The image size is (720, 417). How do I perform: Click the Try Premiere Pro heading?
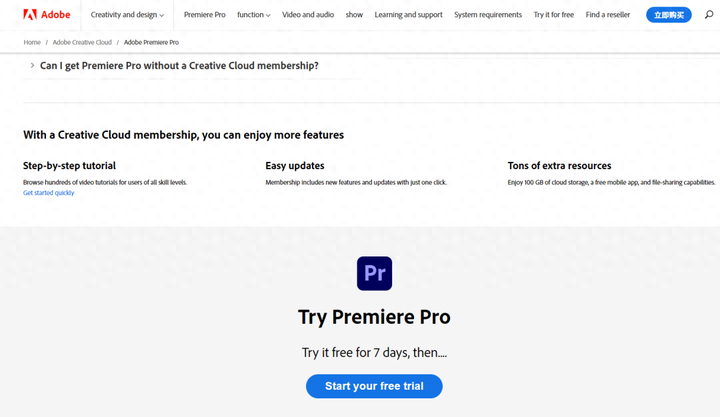tap(374, 317)
